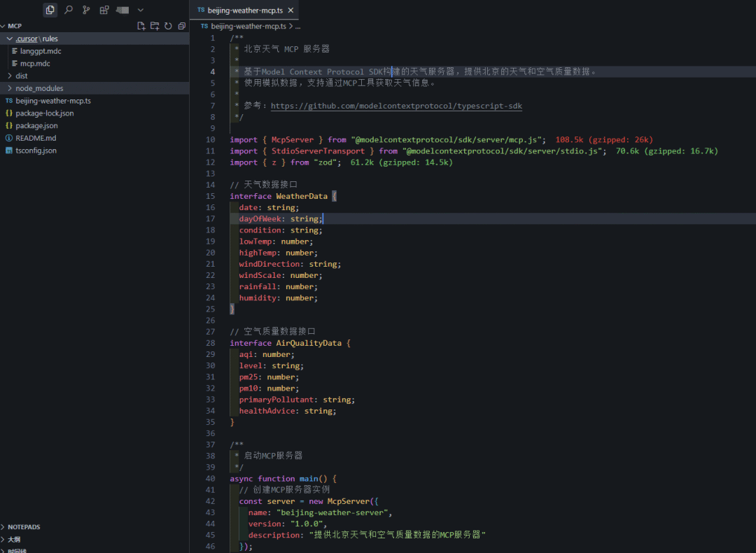756x553 pixels.
Task: Click the AirQualityData interface name
Action: pyautogui.click(x=309, y=343)
